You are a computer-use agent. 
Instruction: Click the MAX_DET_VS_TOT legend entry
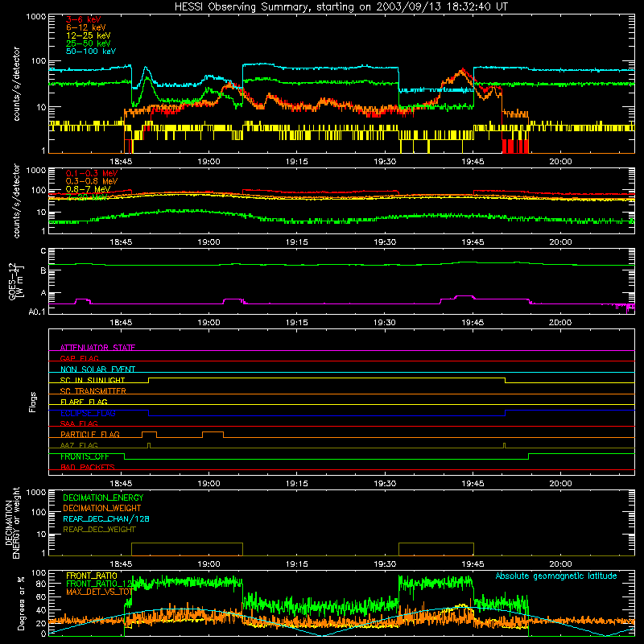point(99,592)
